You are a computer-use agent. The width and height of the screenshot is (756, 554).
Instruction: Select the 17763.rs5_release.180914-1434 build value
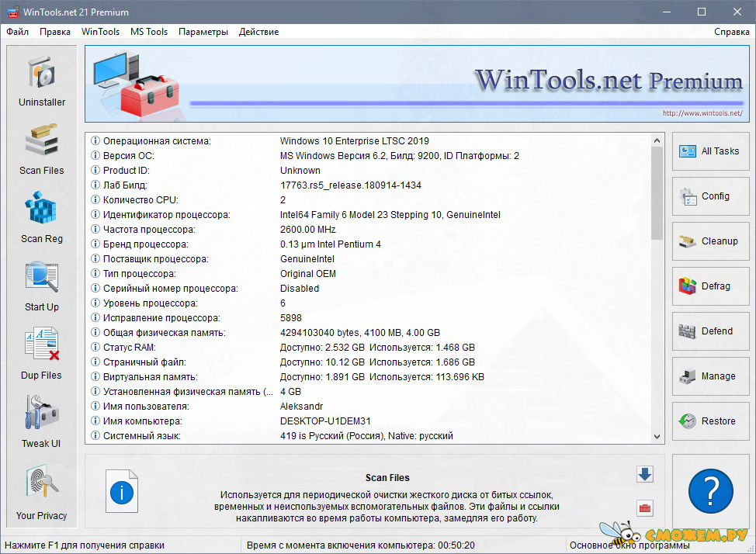351,185
